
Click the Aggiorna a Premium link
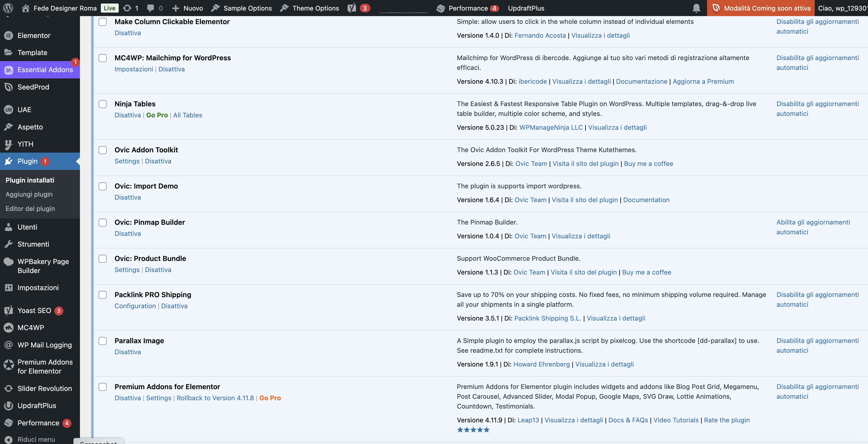703,81
